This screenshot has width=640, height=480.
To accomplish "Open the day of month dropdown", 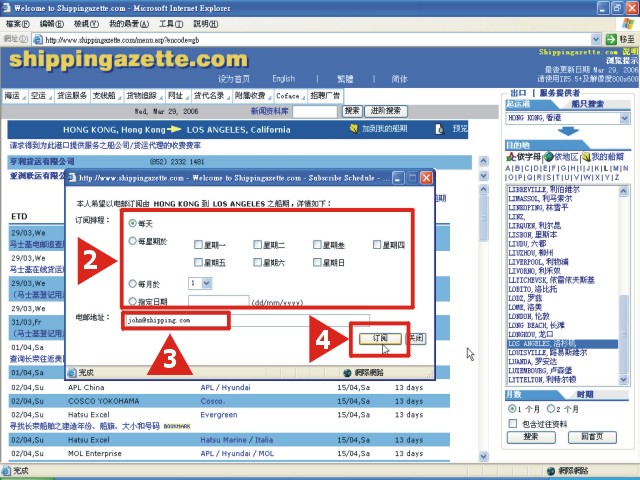I will 207,283.
